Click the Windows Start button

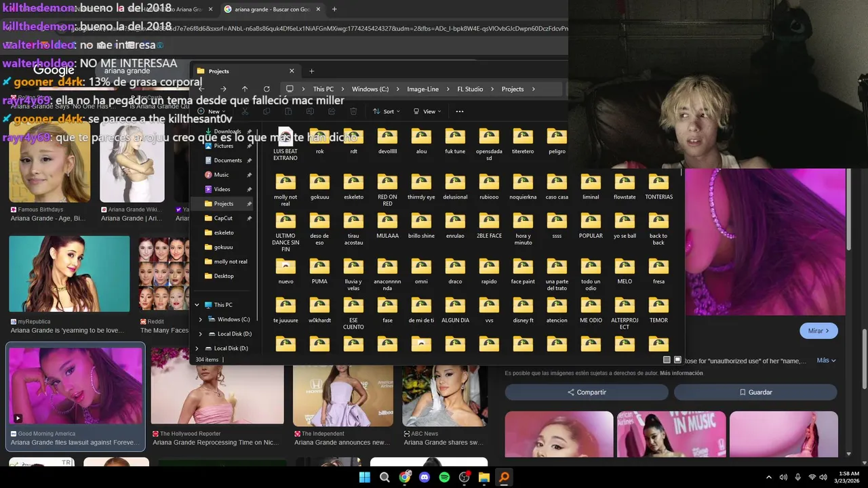(365, 477)
